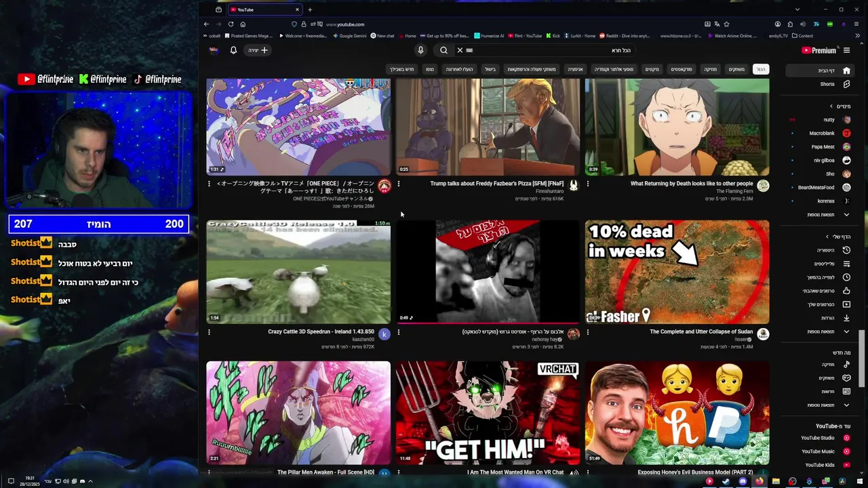Open YouTube Studio in sidebar
Viewport: 868px width, 488px height.
[819, 438]
